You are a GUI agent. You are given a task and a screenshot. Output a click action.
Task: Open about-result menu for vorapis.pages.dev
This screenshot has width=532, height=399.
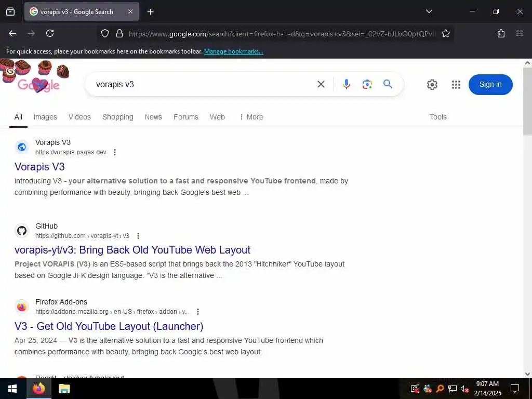coord(115,152)
